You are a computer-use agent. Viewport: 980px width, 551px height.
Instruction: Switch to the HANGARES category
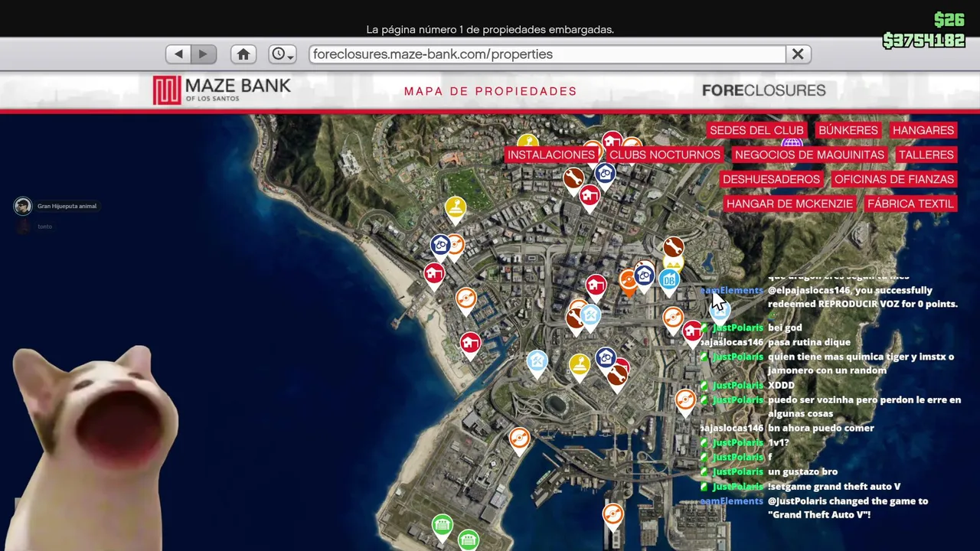(x=923, y=130)
